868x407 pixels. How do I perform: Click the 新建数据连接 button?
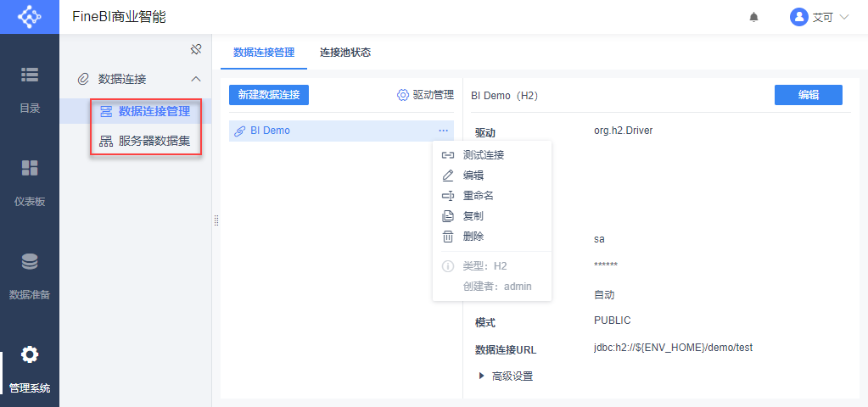tap(268, 95)
